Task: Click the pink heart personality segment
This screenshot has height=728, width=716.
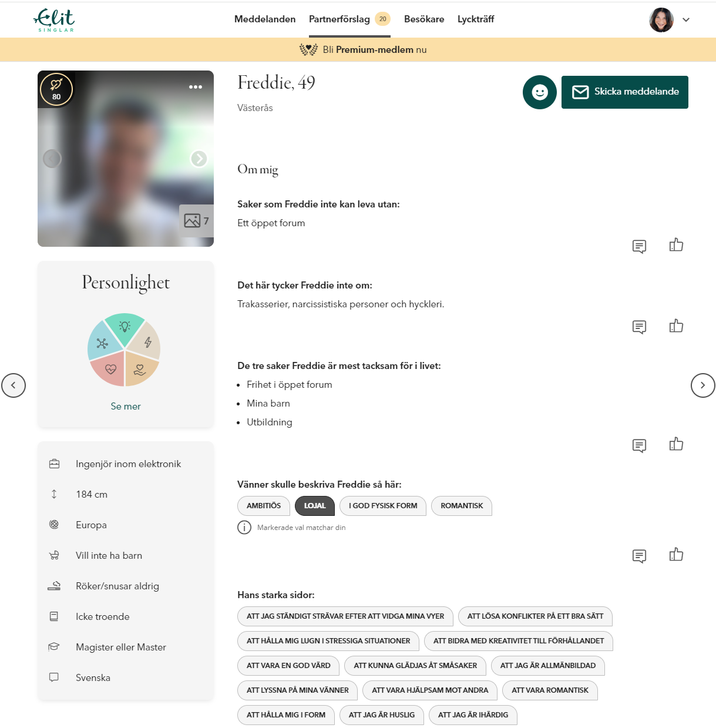Action: 110,369
